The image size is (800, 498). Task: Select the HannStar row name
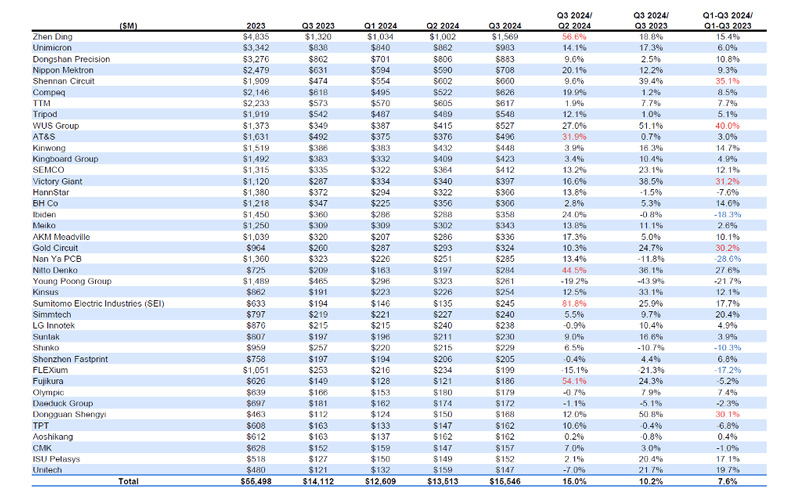[x=51, y=192]
